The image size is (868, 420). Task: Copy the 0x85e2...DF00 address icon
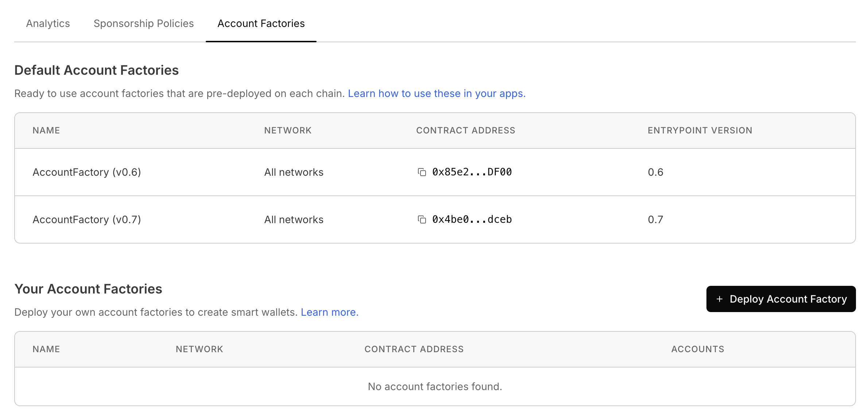[422, 172]
